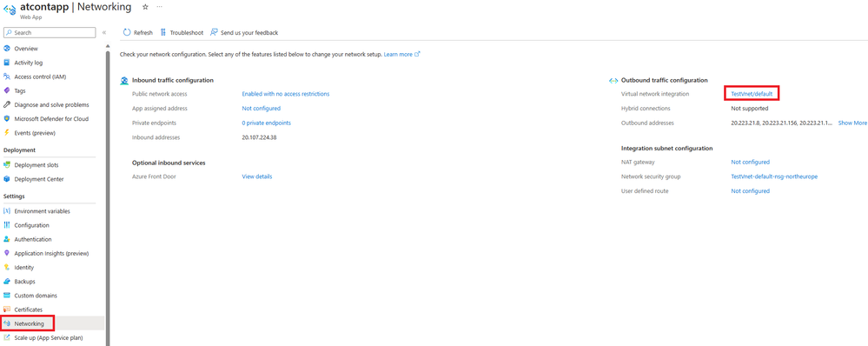This screenshot has width=868, height=346.
Task: Click the Environment variables icon
Action: [7, 211]
